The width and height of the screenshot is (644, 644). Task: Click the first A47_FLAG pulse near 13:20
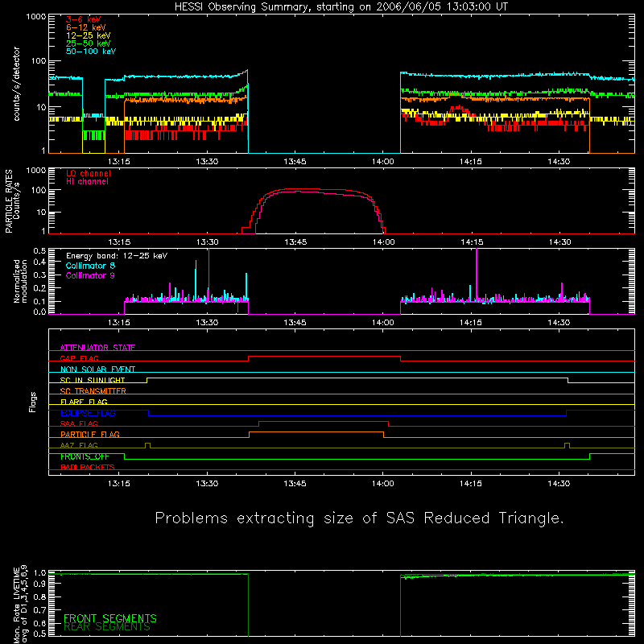148,445
